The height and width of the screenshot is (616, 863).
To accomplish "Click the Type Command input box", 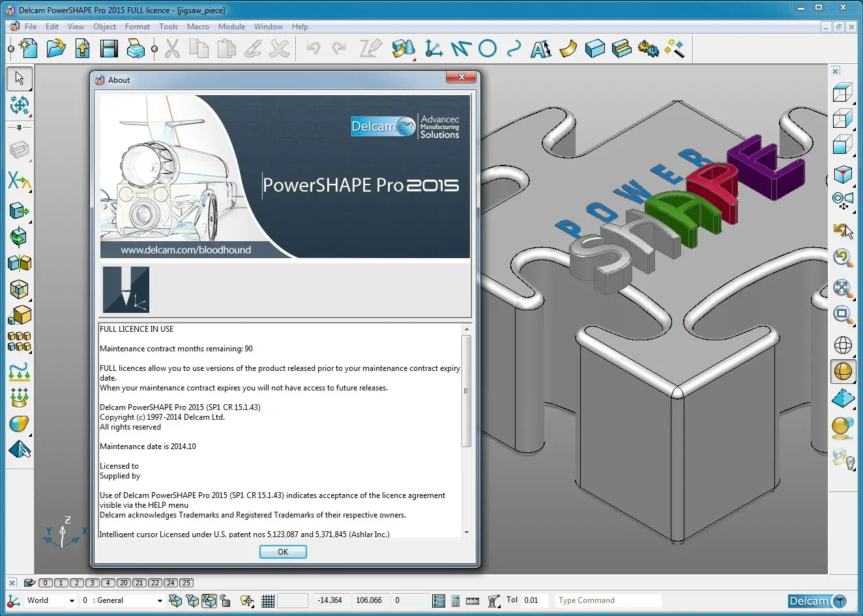I will [608, 600].
